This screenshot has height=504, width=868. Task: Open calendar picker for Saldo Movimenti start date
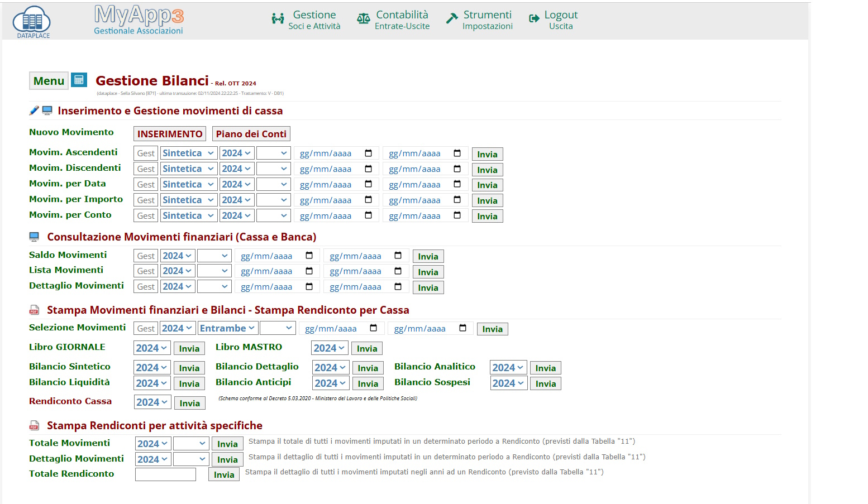coord(309,255)
